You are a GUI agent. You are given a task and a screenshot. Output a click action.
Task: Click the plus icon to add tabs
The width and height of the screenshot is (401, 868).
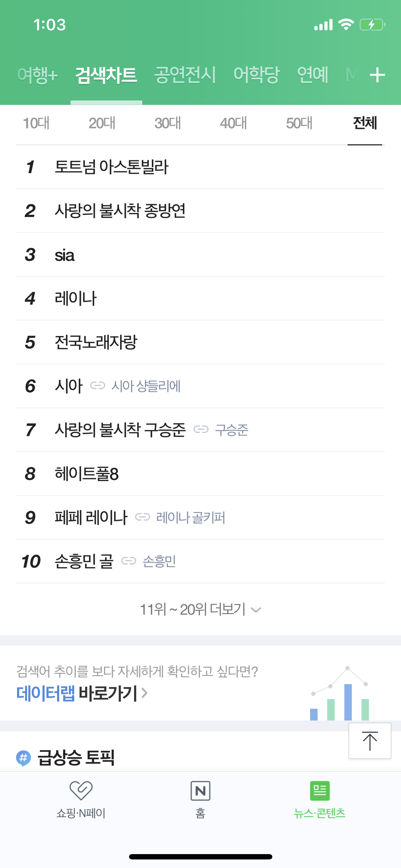(377, 75)
